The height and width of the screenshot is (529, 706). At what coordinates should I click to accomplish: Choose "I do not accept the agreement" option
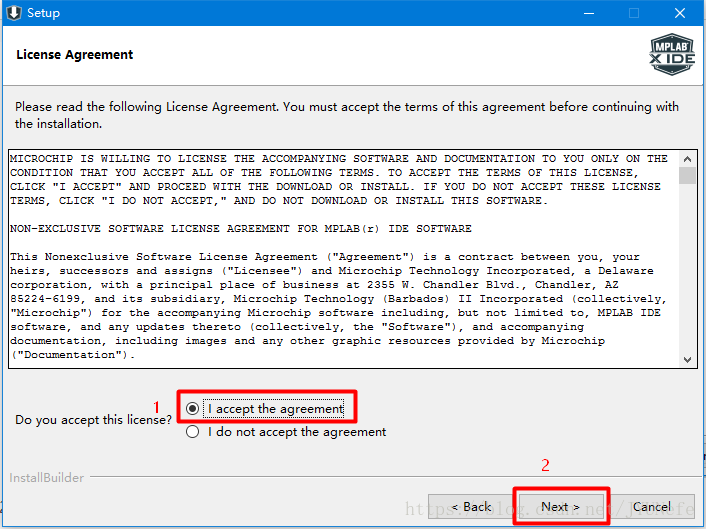(x=193, y=432)
